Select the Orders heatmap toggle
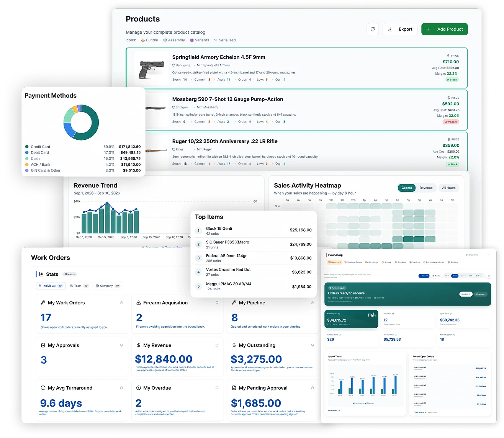Screen dimensions: 504x438 [407, 188]
